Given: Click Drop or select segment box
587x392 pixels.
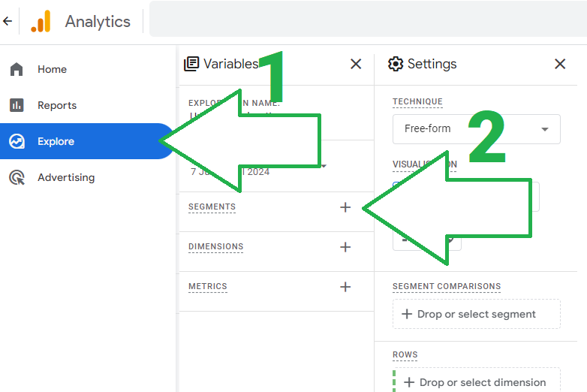Looking at the screenshot, I should (x=476, y=314).
